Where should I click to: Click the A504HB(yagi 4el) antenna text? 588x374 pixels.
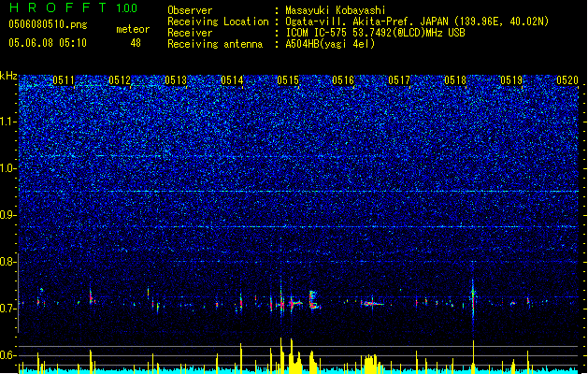tap(330, 44)
